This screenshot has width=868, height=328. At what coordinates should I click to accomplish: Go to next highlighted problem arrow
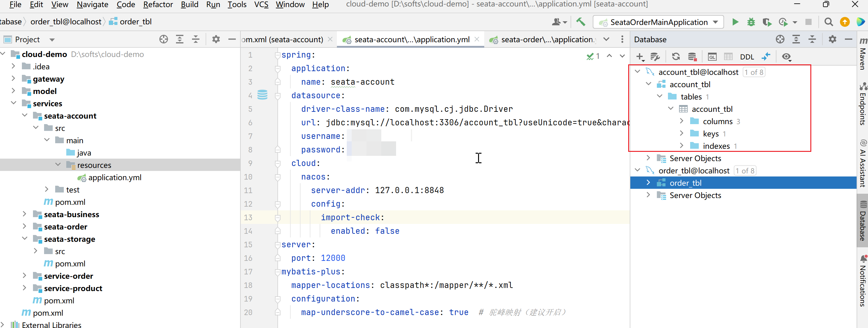click(622, 56)
